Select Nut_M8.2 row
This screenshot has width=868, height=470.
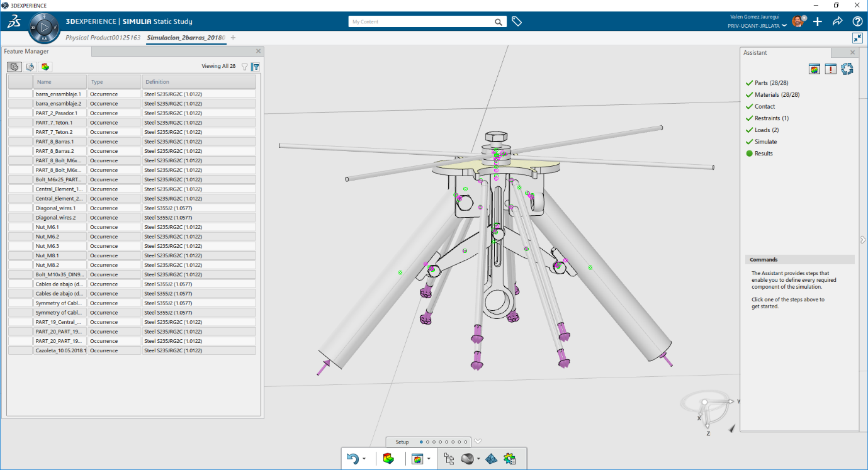point(132,265)
